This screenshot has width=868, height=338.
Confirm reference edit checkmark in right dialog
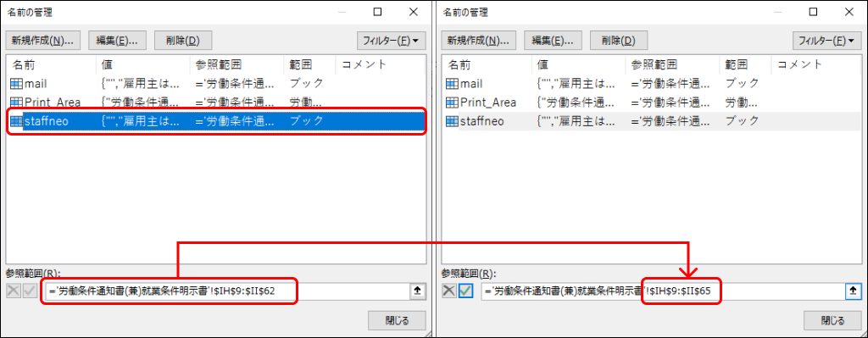tap(465, 291)
